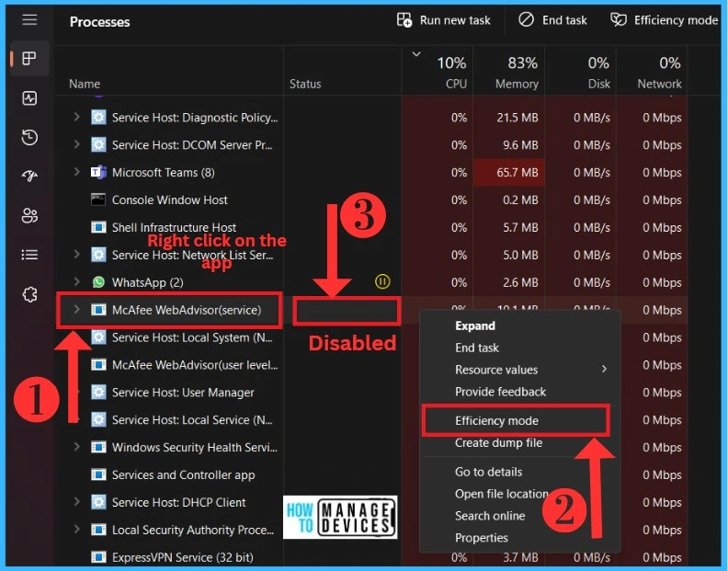The image size is (728, 571).
Task: Select the Shell Infrastructure Host row
Action: pyautogui.click(x=370, y=227)
